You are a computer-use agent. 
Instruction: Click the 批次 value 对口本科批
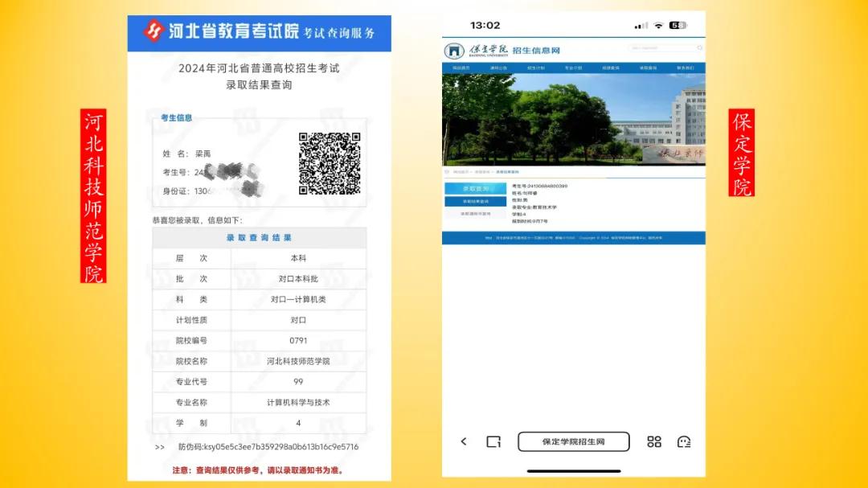click(298, 279)
